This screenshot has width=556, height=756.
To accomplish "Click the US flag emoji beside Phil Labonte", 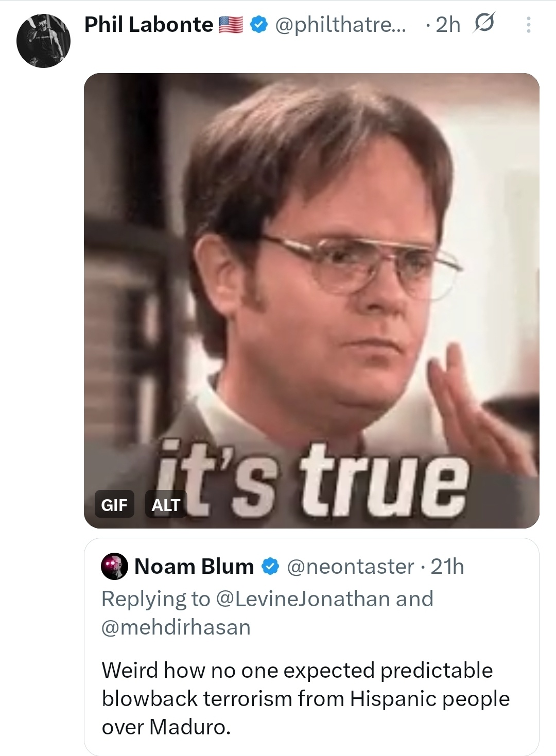I will 231,25.
